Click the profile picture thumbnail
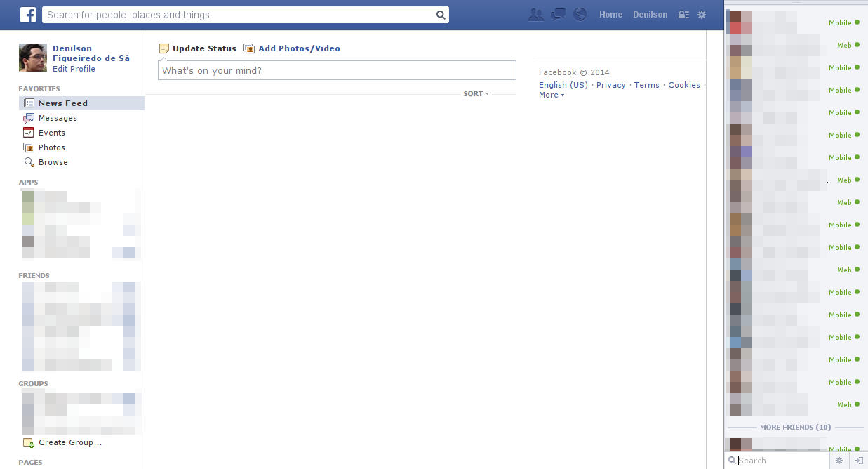868x469 pixels. (33, 58)
